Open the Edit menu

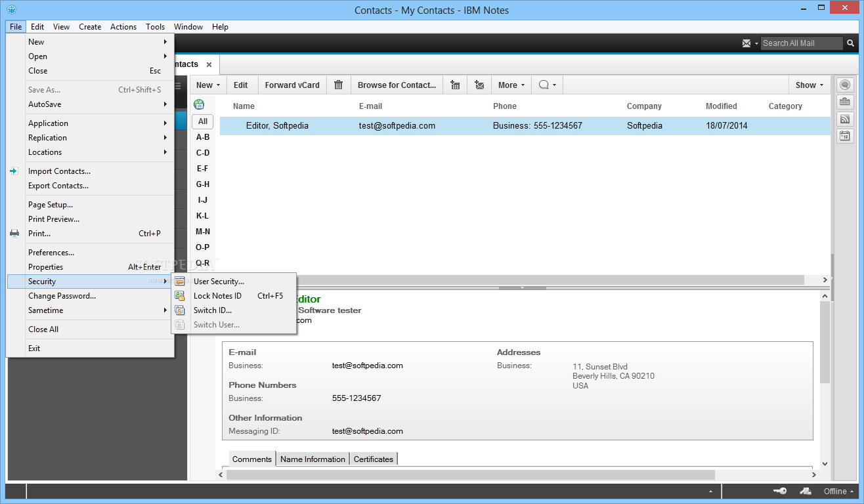coord(37,27)
